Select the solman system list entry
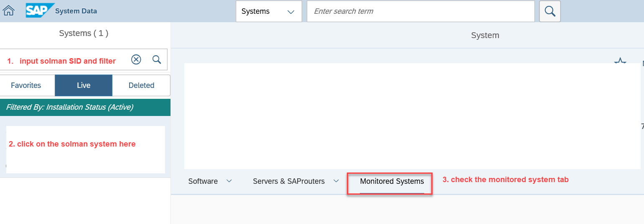Image resolution: width=644 pixels, height=224 pixels. tap(85, 149)
